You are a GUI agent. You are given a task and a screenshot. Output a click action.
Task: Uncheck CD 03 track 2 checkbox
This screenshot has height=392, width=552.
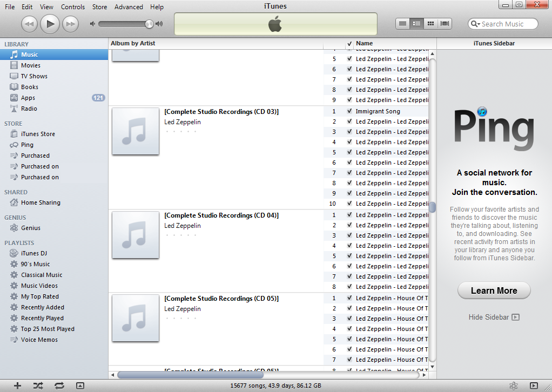(x=349, y=121)
